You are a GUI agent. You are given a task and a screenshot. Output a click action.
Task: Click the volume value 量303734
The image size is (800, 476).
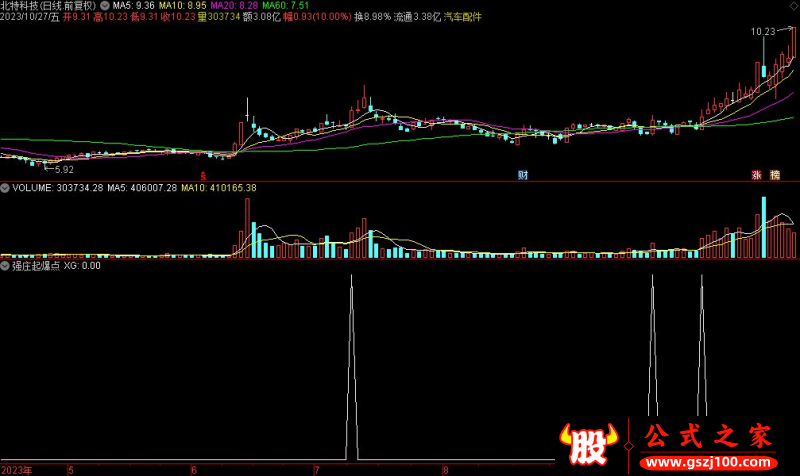click(219, 17)
